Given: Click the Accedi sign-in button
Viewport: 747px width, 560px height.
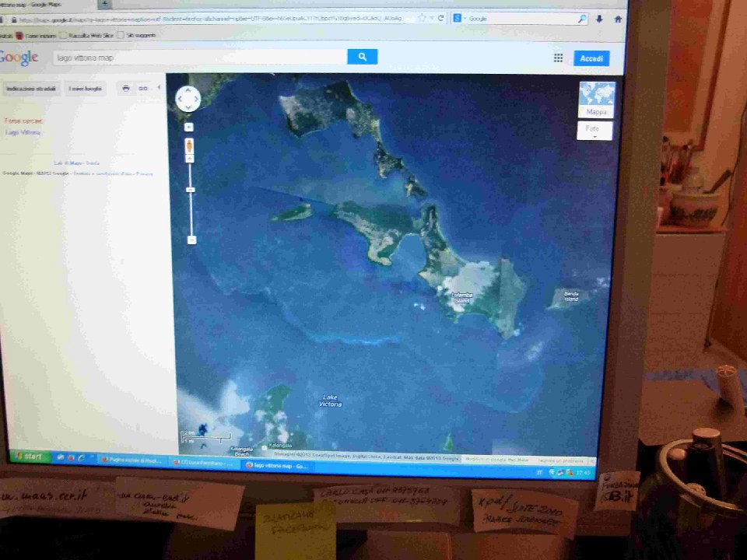Looking at the screenshot, I should [591, 58].
